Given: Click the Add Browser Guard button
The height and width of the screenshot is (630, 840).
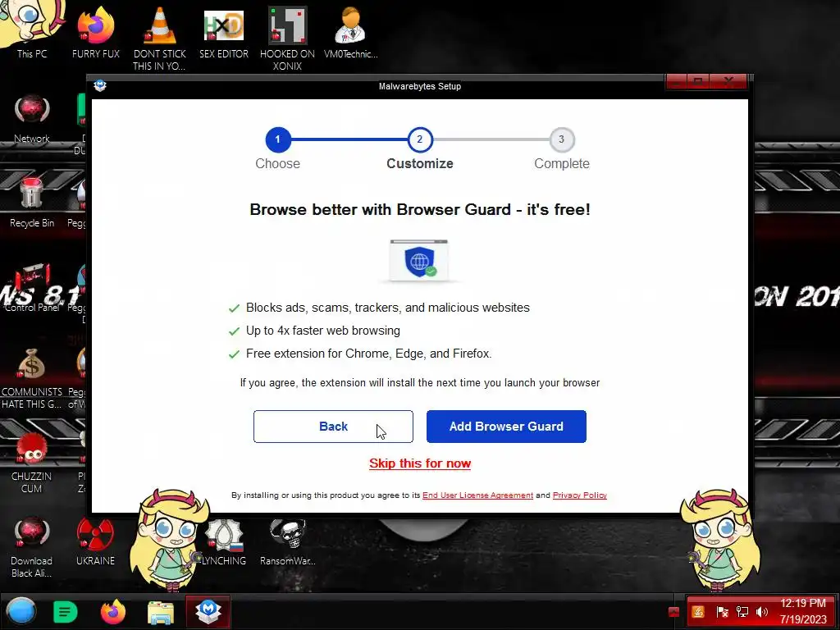Looking at the screenshot, I should [506, 427].
